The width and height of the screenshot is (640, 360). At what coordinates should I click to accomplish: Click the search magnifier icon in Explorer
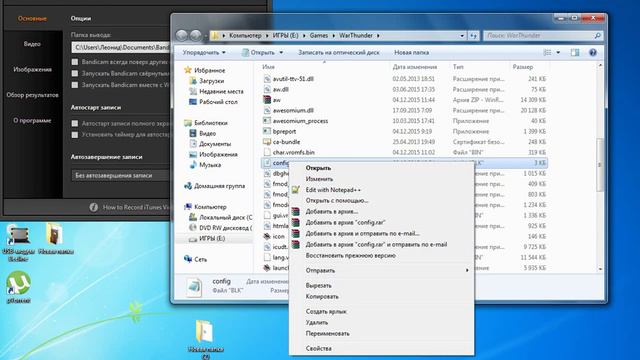597,36
